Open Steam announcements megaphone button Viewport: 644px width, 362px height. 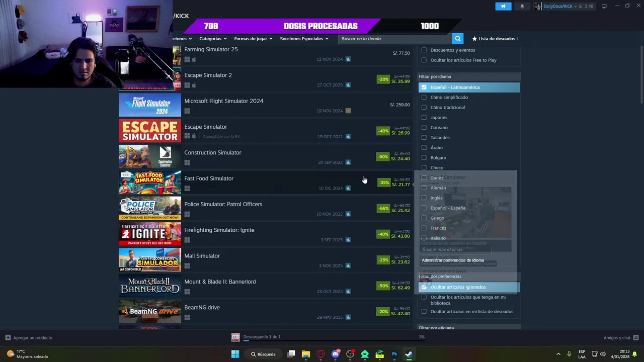[503, 6]
